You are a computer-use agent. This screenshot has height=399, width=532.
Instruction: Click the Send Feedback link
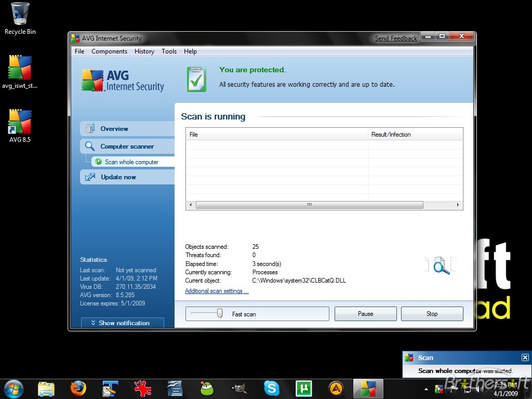396,38
